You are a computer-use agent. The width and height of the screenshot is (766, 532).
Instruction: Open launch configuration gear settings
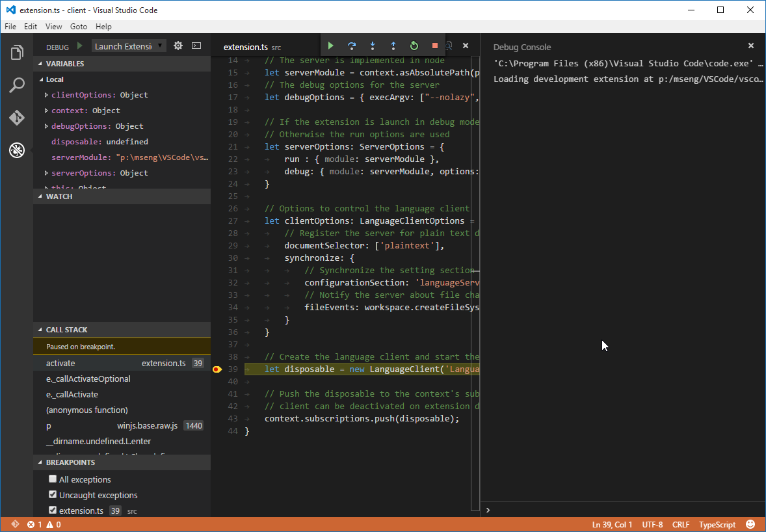[178, 46]
